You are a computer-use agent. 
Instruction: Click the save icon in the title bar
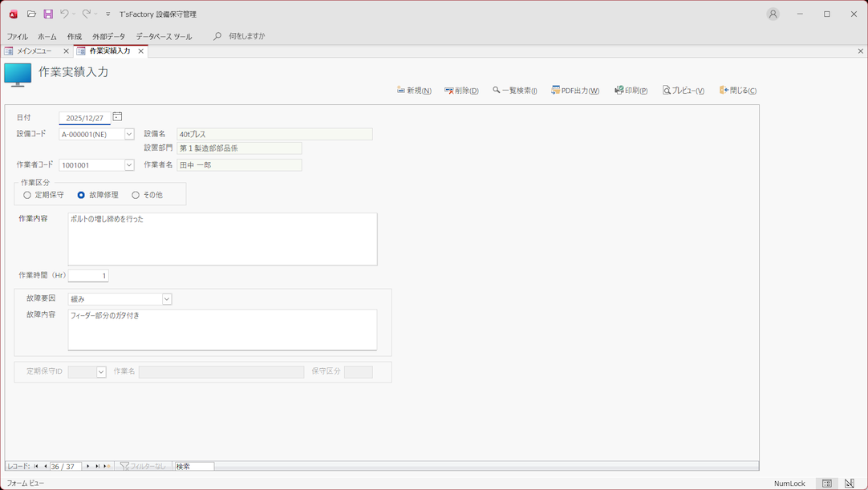[x=48, y=14]
